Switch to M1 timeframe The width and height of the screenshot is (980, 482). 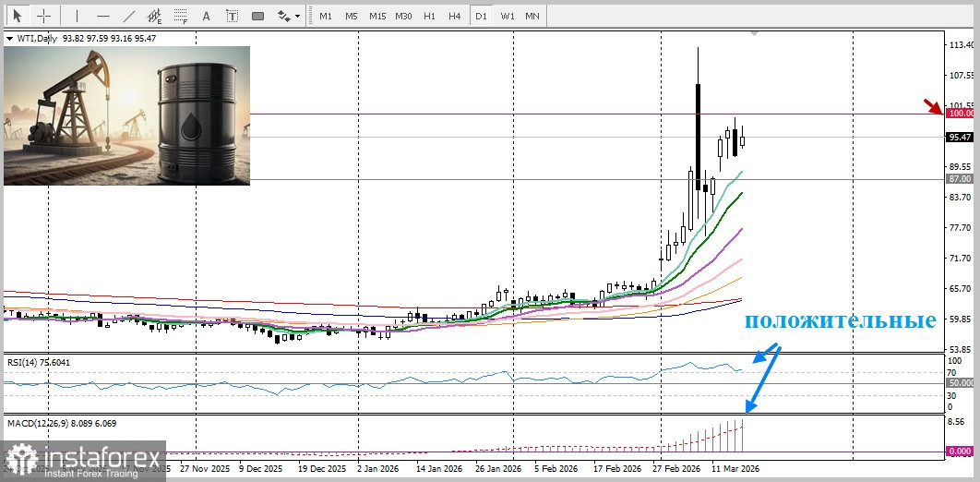(326, 16)
